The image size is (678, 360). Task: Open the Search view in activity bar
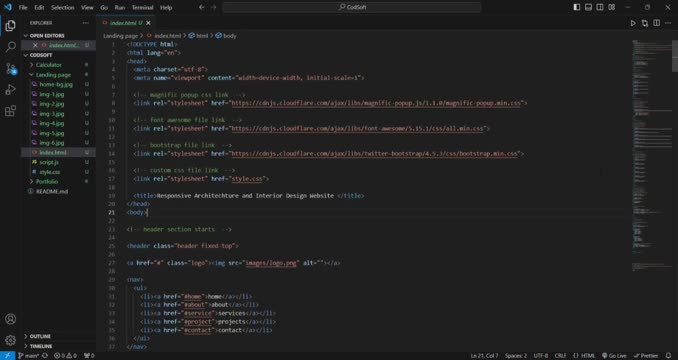tap(10, 47)
